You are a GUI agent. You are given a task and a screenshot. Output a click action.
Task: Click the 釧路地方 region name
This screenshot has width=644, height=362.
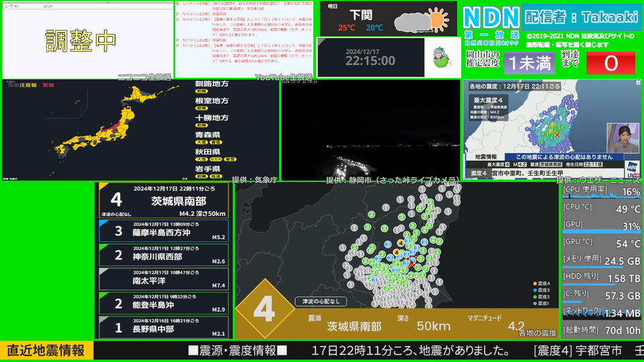(x=212, y=84)
